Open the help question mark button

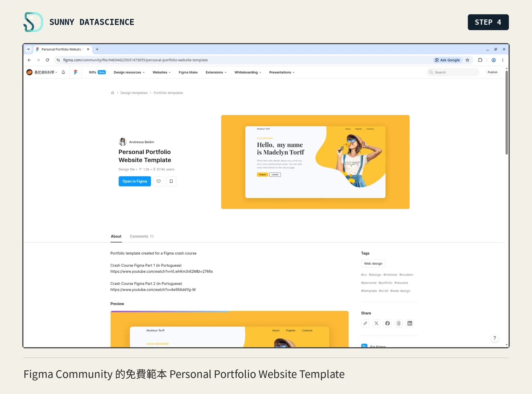point(495,338)
